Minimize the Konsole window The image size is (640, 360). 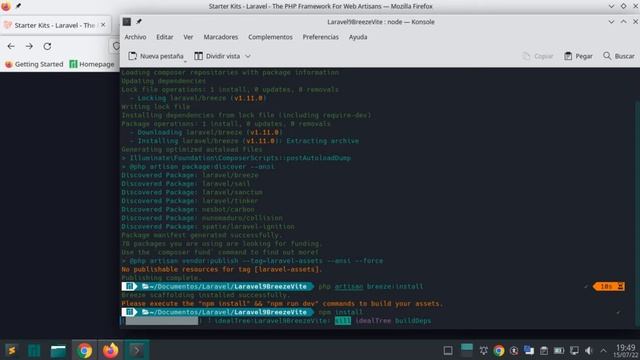pos(611,22)
